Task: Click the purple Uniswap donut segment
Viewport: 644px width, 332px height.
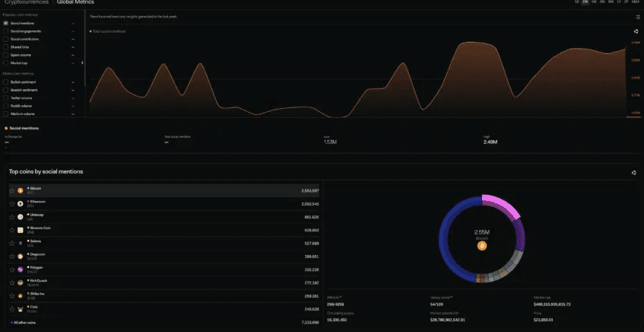Action: click(519, 235)
